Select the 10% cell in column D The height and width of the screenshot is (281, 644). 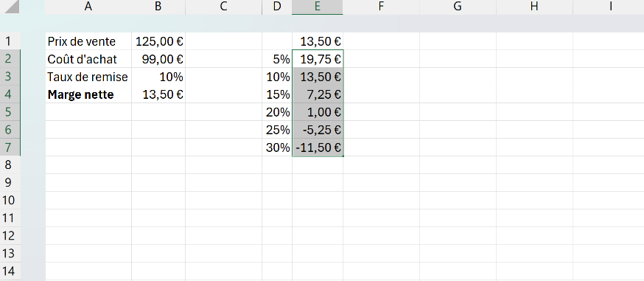tap(277, 77)
